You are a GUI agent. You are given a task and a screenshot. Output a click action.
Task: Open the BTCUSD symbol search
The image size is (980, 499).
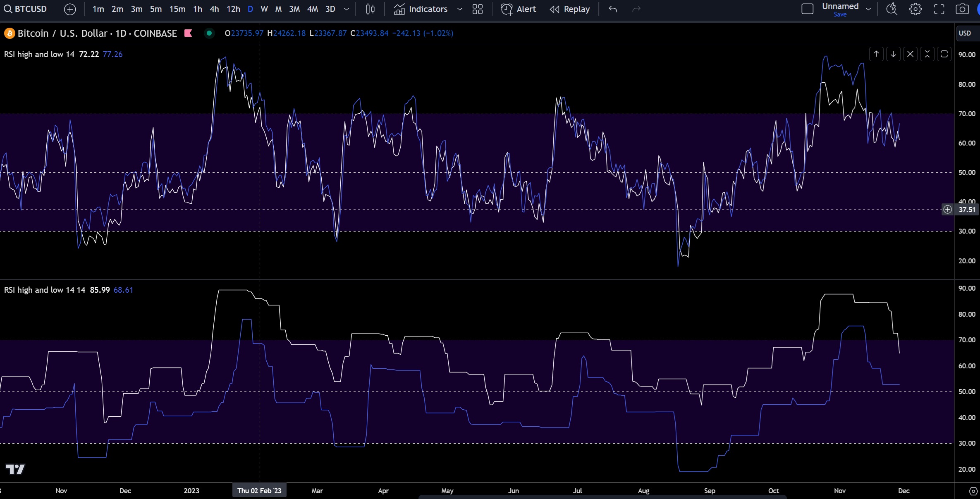point(25,9)
